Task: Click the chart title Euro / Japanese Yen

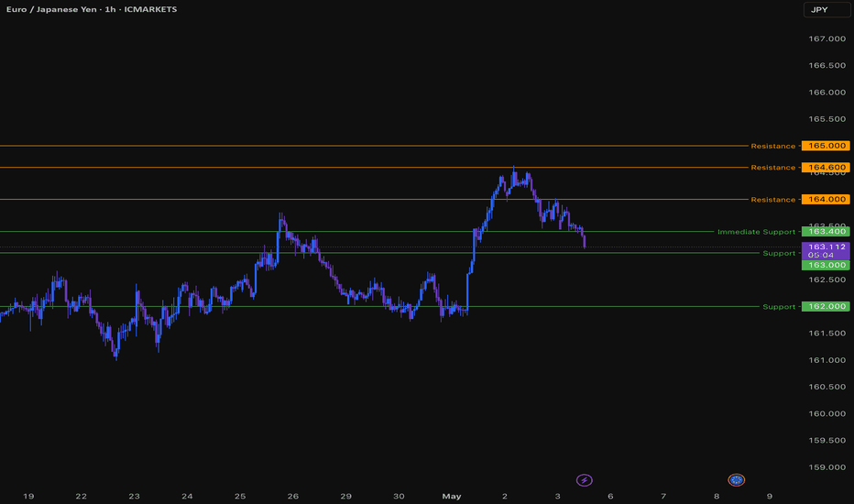Action: tap(51, 9)
